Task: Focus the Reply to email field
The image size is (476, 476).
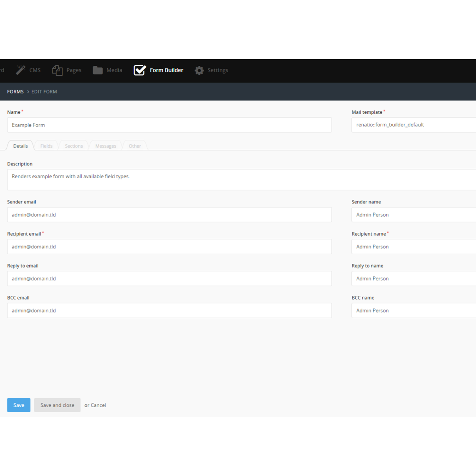Action: (169, 279)
